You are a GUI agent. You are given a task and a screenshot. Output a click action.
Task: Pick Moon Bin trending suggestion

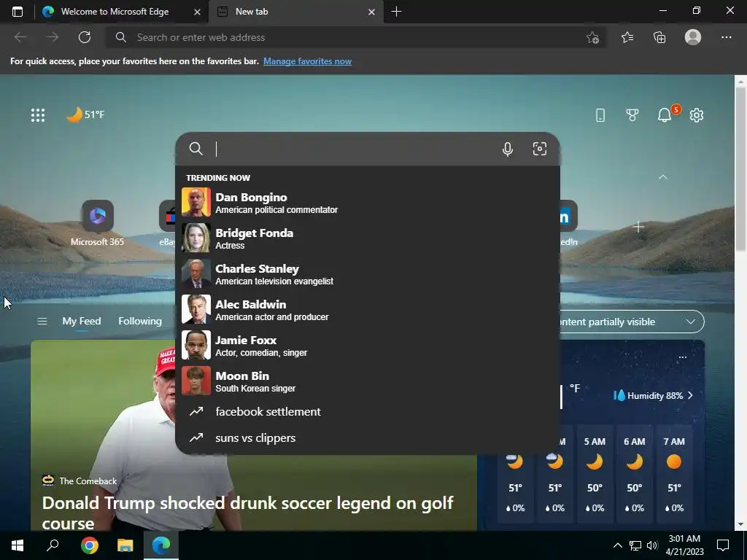[368, 381]
